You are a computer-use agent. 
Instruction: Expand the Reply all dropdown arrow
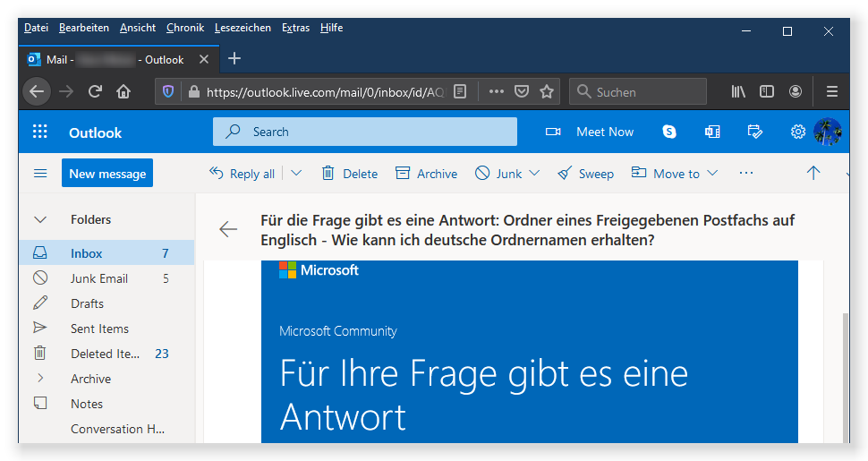pyautogui.click(x=297, y=173)
